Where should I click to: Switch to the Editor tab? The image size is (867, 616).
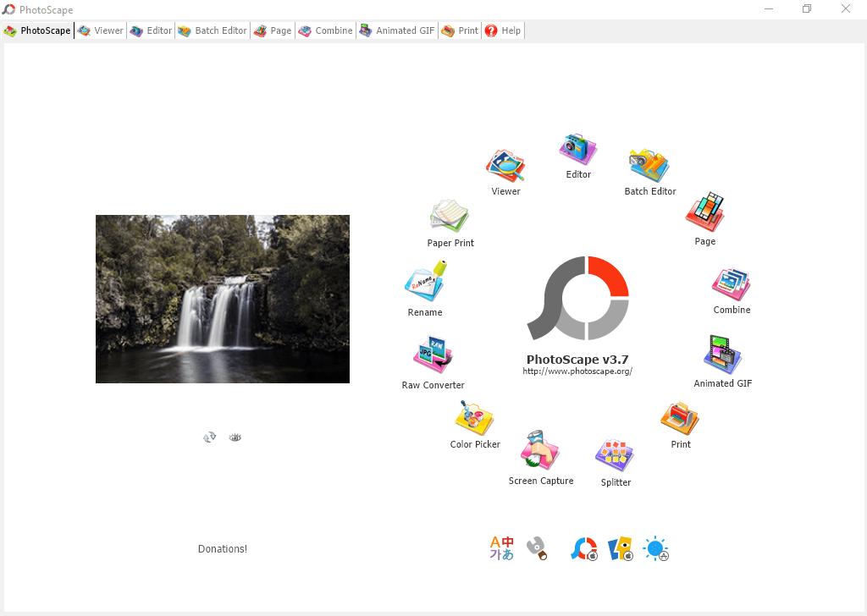click(x=151, y=30)
